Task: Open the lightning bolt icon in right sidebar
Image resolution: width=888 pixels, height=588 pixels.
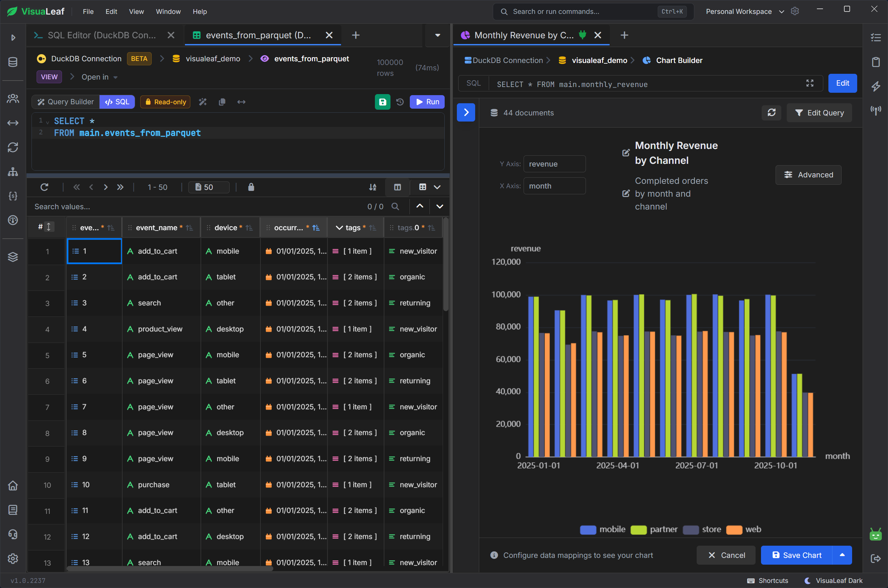Action: [876, 86]
